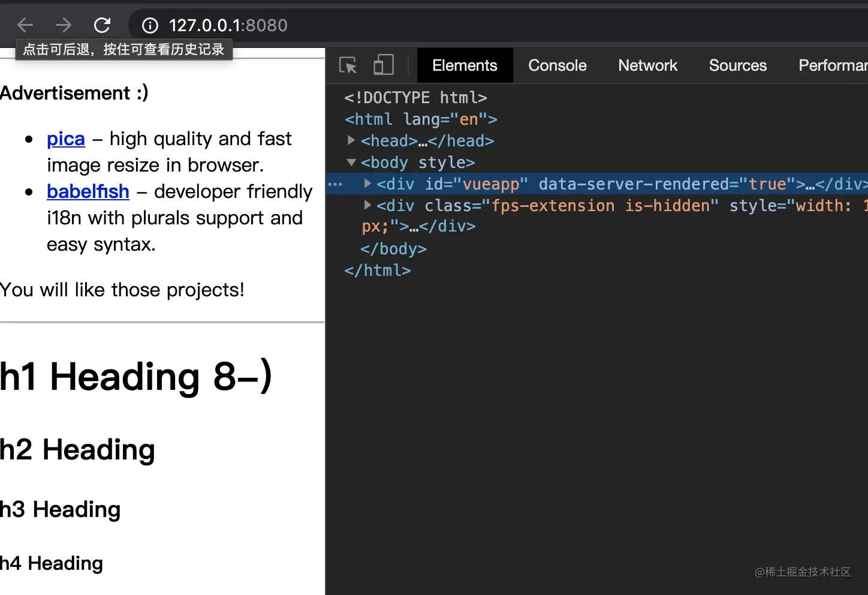868x595 pixels.
Task: Reload the page with refresh icon
Action: [102, 25]
